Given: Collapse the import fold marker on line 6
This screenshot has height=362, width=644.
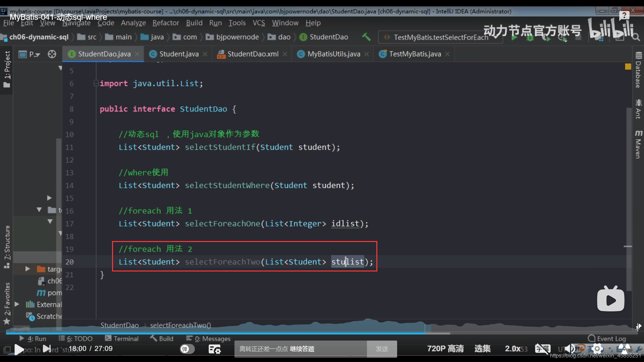Looking at the screenshot, I should click(96, 83).
